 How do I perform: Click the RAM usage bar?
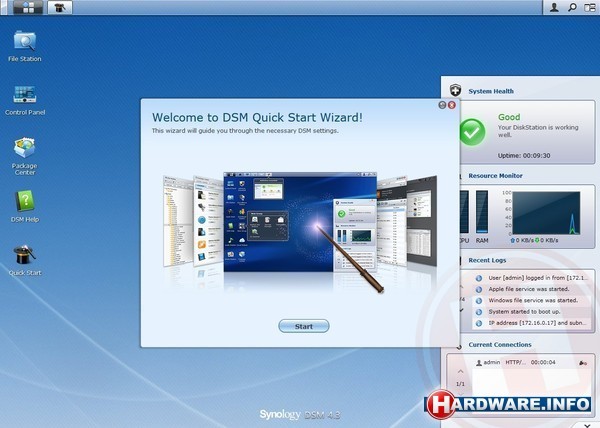click(482, 212)
